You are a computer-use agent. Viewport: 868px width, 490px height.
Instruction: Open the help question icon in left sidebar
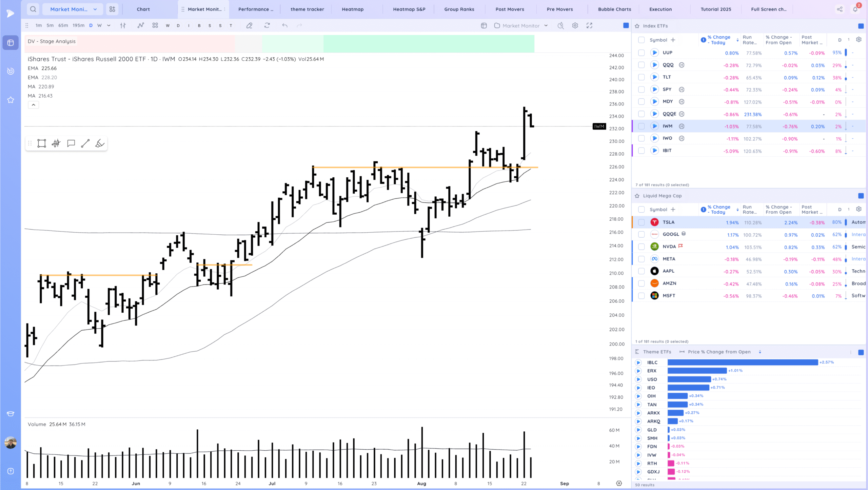11,471
